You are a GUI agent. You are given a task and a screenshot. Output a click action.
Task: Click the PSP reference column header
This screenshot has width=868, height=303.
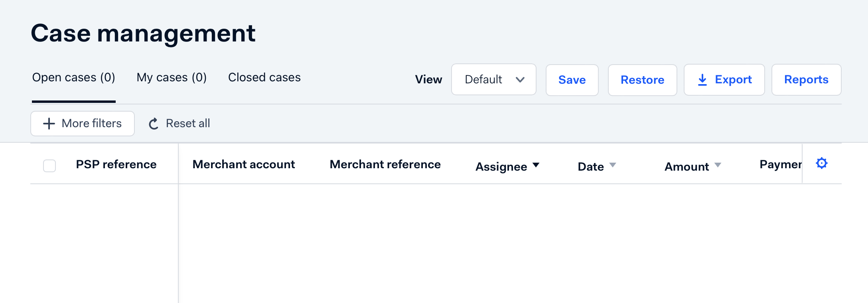tap(116, 164)
